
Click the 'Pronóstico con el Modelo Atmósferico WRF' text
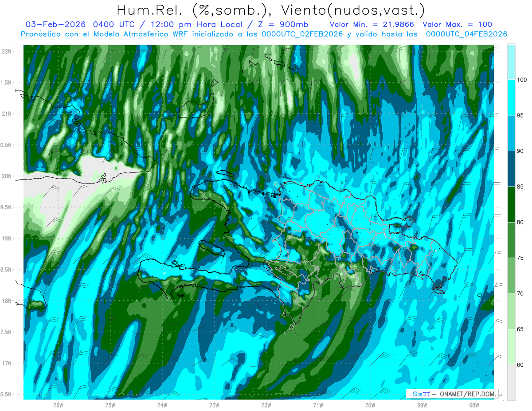pyautogui.click(x=105, y=34)
